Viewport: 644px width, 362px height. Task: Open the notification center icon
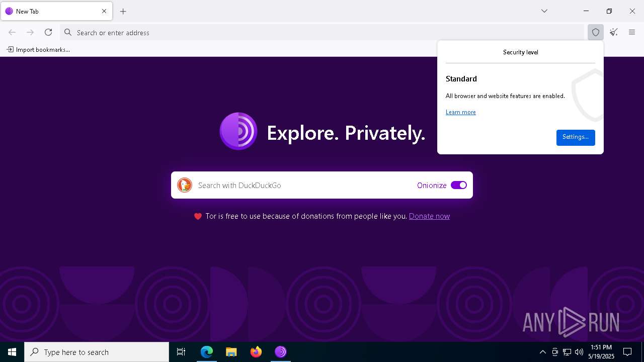coord(627,352)
